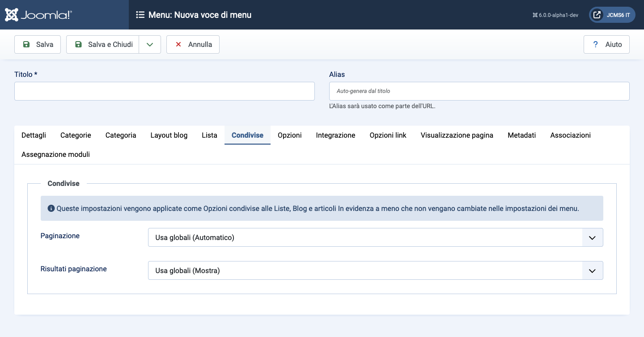This screenshot has height=337, width=644.
Task: Click into the Alias input field
Action: pos(479,91)
